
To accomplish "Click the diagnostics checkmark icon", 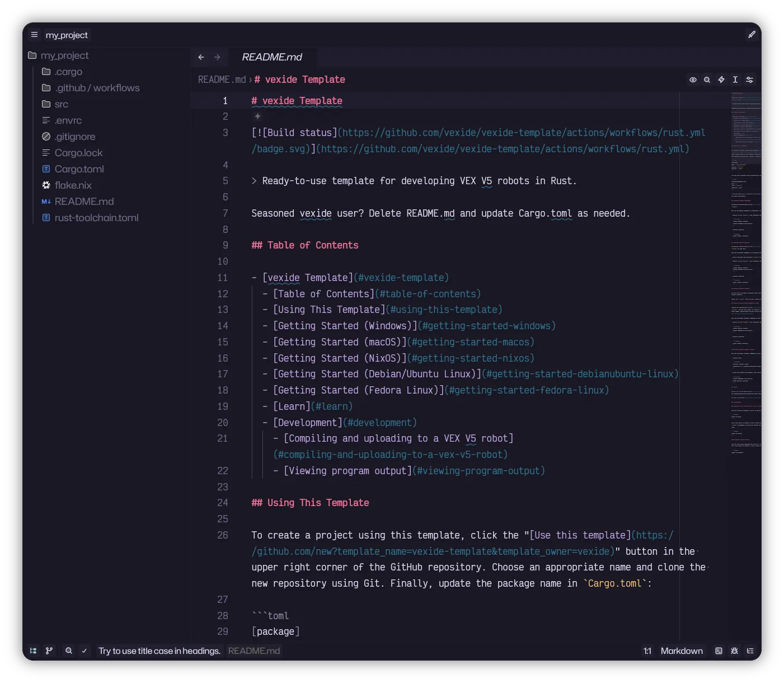I will click(84, 651).
